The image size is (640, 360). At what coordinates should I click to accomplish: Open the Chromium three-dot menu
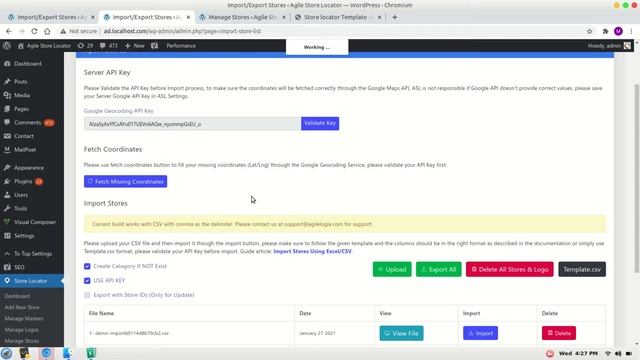click(x=631, y=31)
